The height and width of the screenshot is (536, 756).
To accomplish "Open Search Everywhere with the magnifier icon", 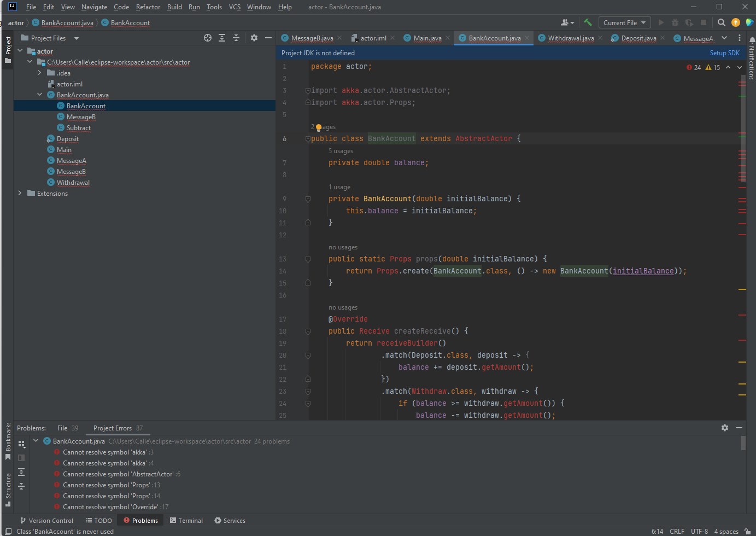I will click(x=722, y=22).
